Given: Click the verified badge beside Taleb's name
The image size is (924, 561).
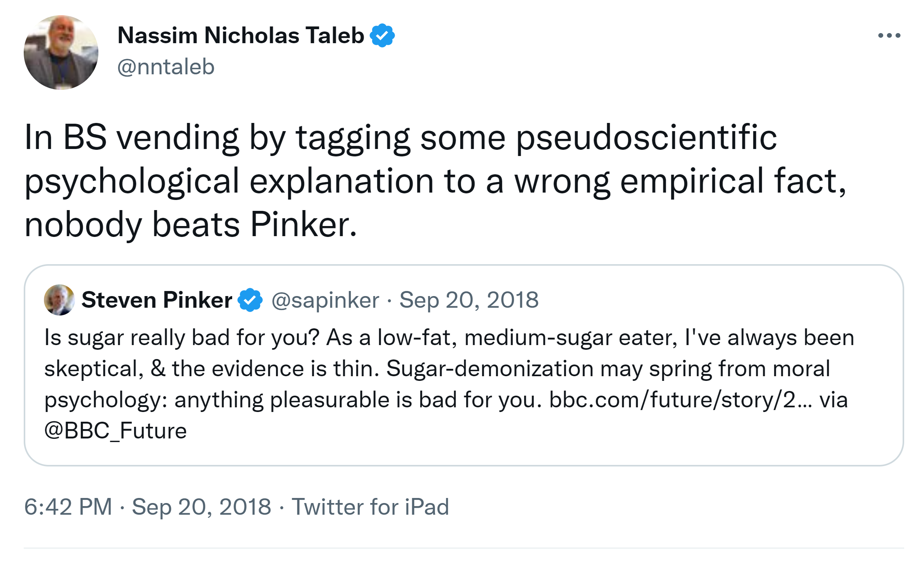Looking at the screenshot, I should (x=382, y=35).
